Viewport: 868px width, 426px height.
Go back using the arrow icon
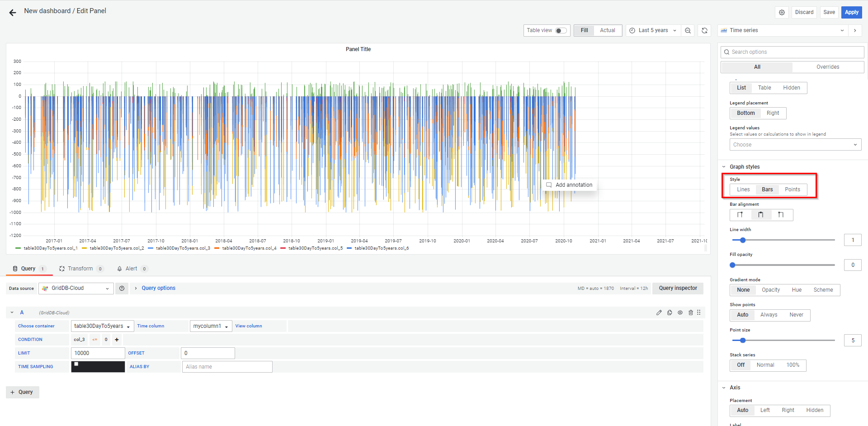pos(13,13)
